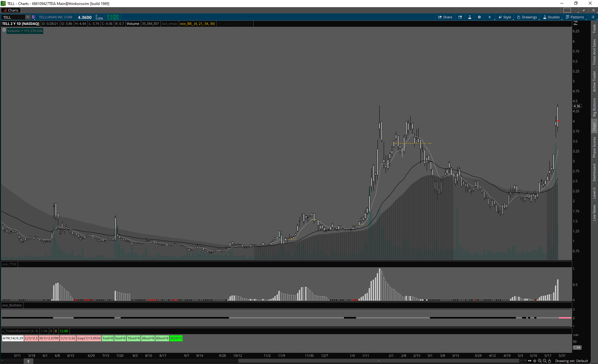This screenshot has width=598, height=364.
Task: Click the zoom in magnifier icon
Action: pos(539,361)
